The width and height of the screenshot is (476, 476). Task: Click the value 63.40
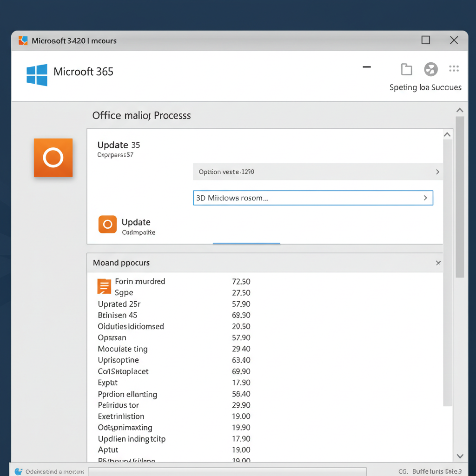(x=241, y=360)
